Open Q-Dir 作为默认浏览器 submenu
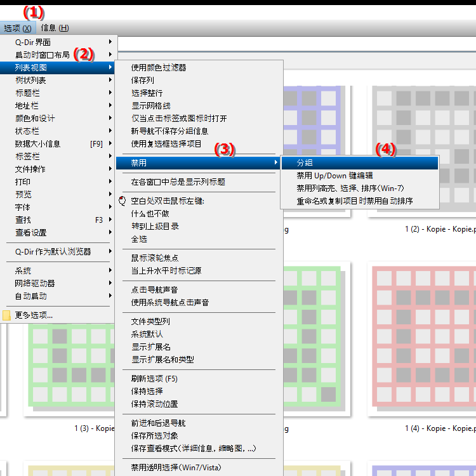 [x=57, y=252]
